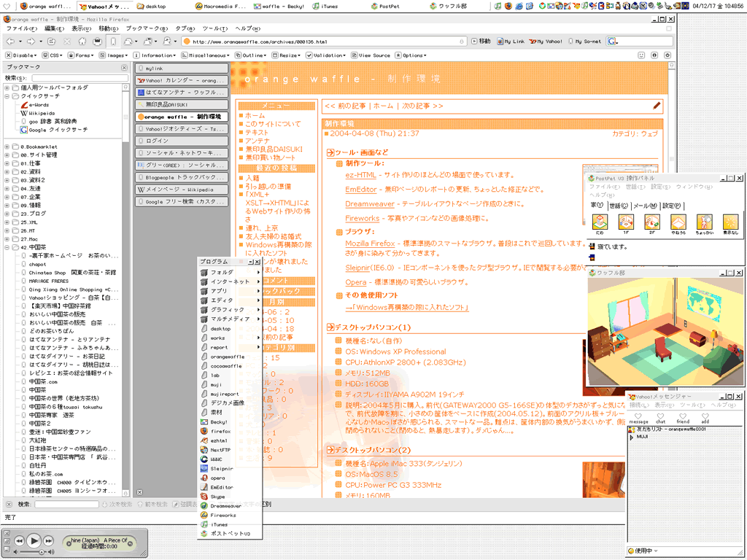Click the edit pencil icon on the article
Image resolution: width=747 pixels, height=560 pixels.
[x=657, y=106]
